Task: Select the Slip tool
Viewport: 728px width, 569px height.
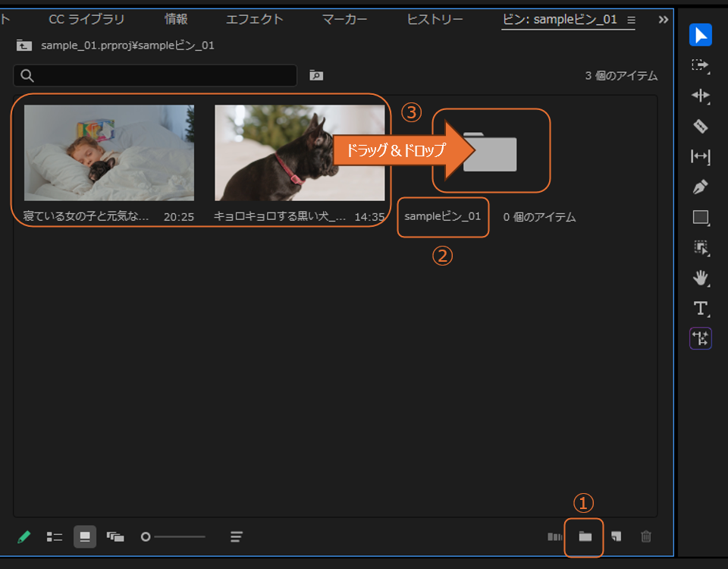Action: [x=700, y=156]
